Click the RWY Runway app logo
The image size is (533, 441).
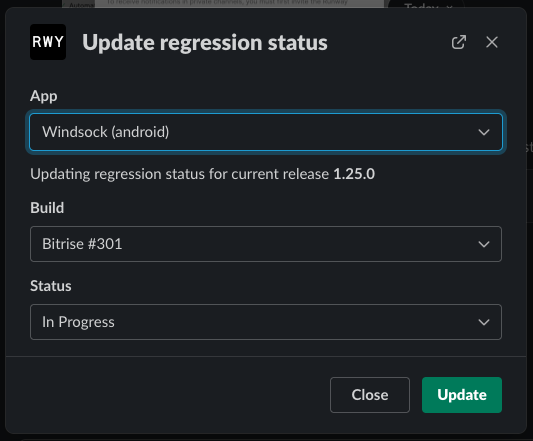[48, 42]
